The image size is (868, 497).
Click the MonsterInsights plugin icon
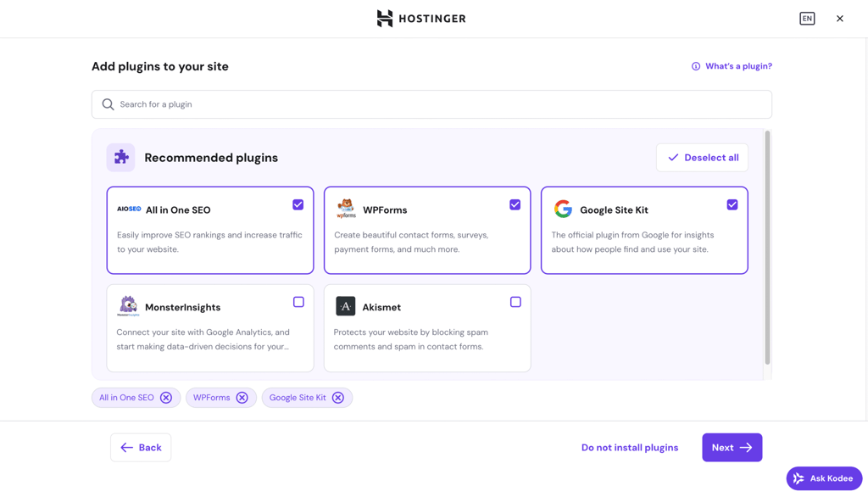tap(129, 305)
